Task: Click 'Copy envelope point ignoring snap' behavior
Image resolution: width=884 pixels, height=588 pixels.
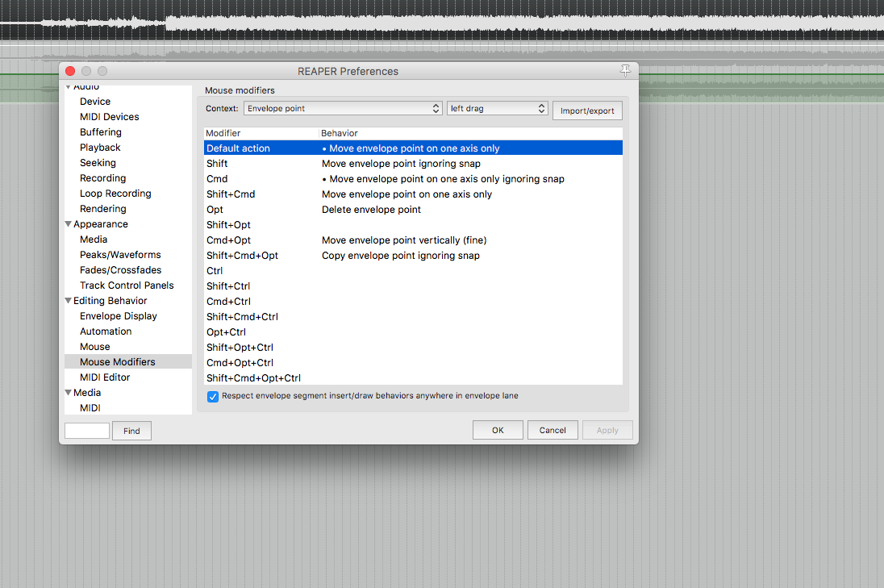Action: coord(400,256)
